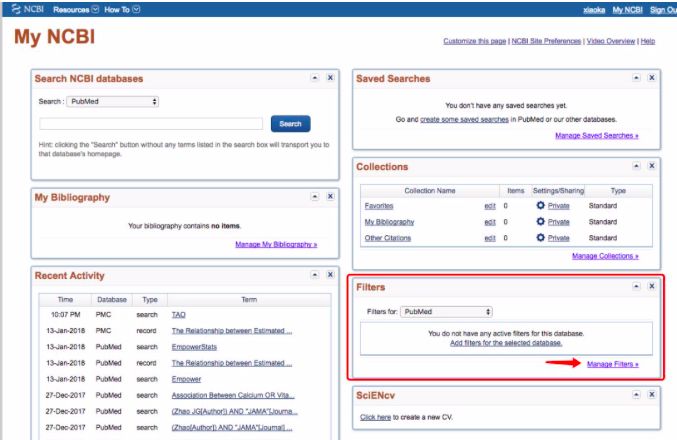Click the blue Search button
This screenshot has width=677, height=440.
[x=291, y=124]
